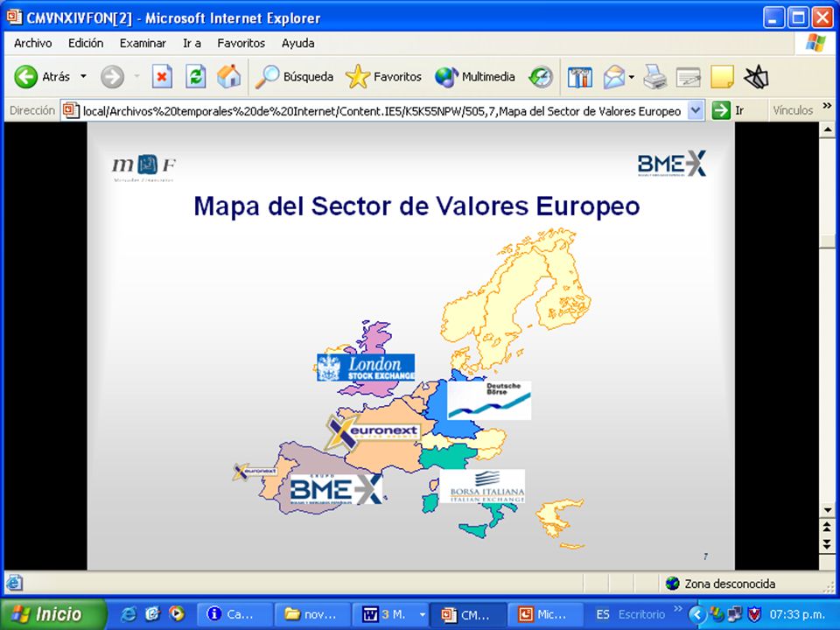Screen dimensions: 840x630
Task: Refresh the page with green arrows icon
Action: tap(195, 77)
